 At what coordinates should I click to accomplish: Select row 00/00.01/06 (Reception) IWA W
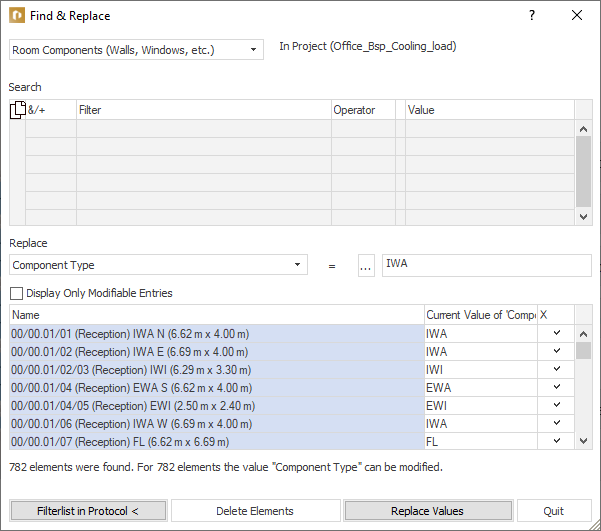[217, 424]
